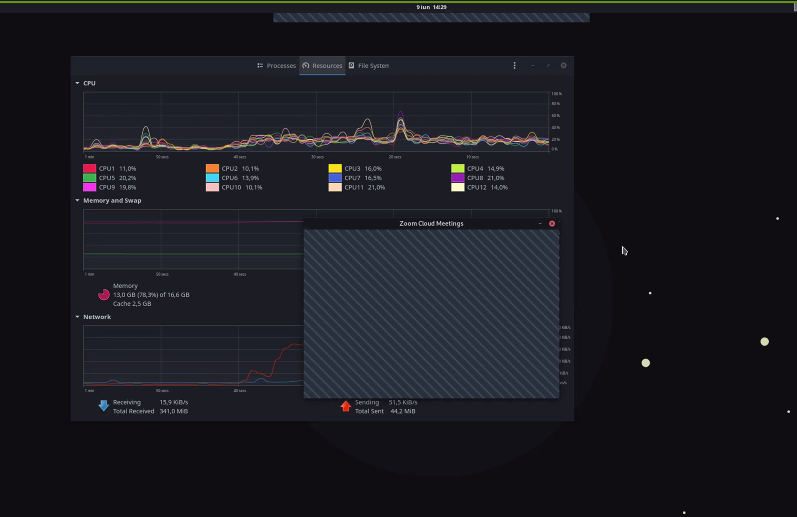Collapse the Memory and Swap section

77,200
